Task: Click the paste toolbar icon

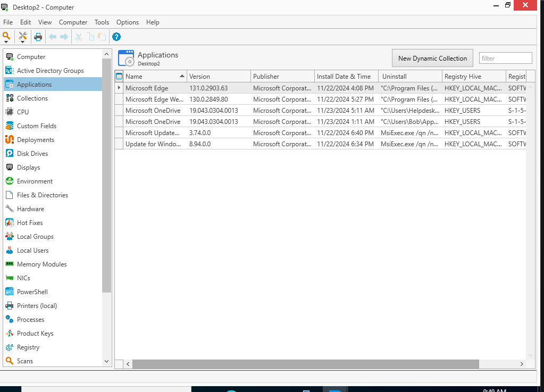Action: tap(102, 37)
